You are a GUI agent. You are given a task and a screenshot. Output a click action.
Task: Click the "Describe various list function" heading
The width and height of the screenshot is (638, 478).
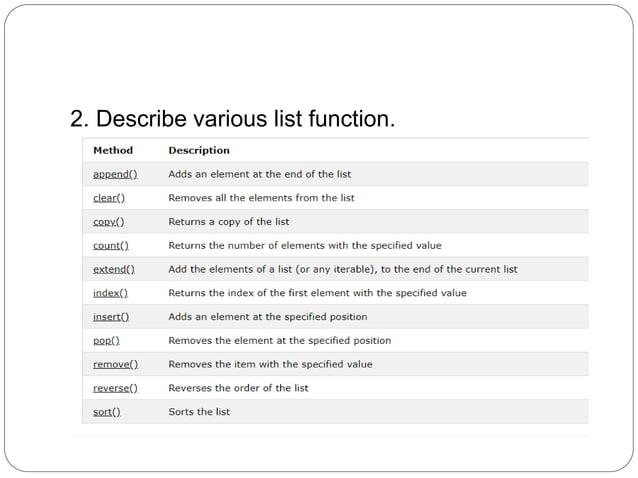(x=233, y=121)
